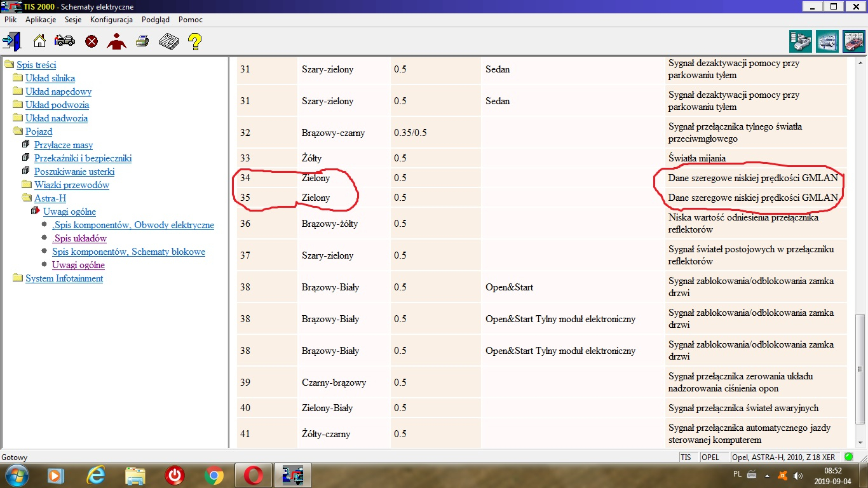The height and width of the screenshot is (488, 868).
Task: Launch Windows Media Player from taskbar
Action: 56,475
